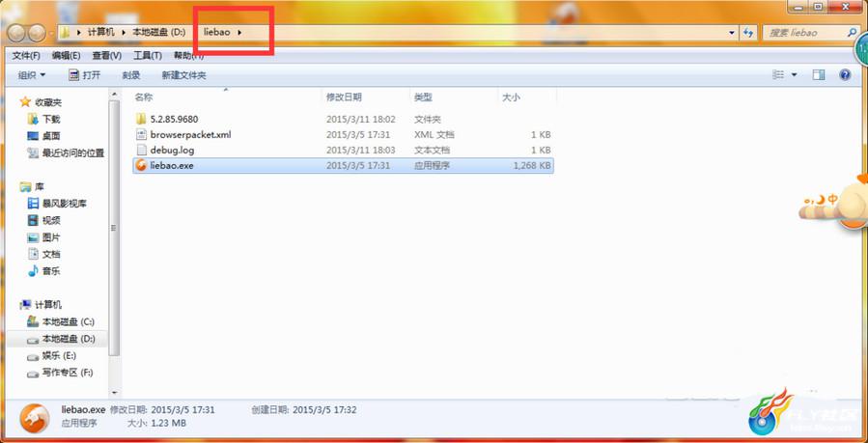
Task: Open the recent pages dropdown next to Forward
Action: [52, 33]
